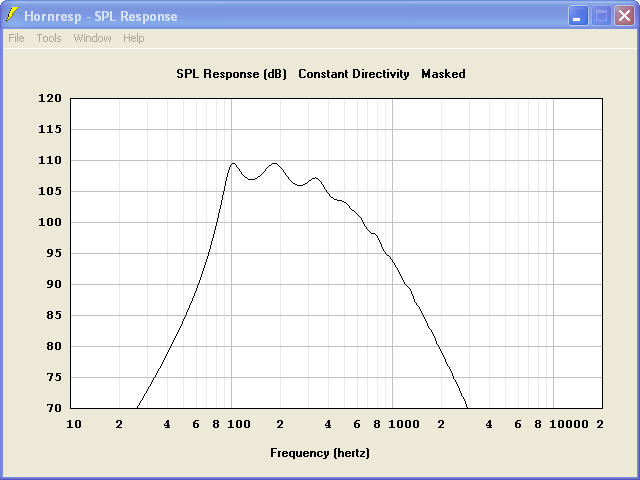Click the 85 dB axis value
This screenshot has width=640, height=480.
(x=53, y=315)
